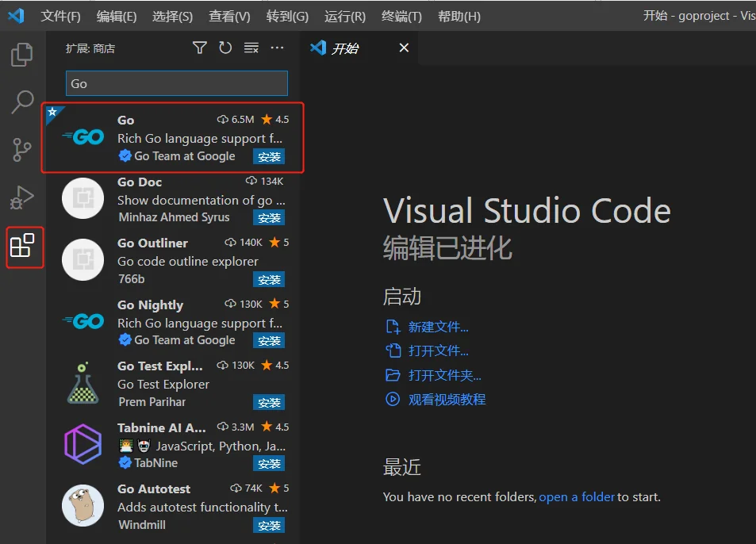
Task: Select the Go Autotest extension title
Action: tap(154, 488)
